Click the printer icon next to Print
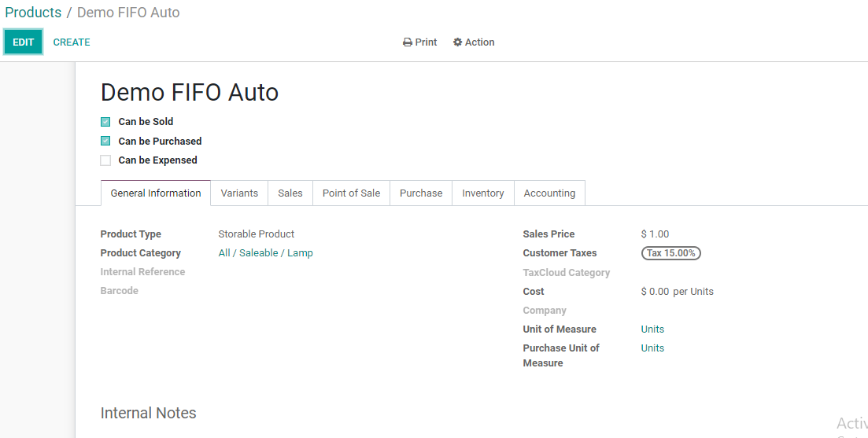 (x=408, y=42)
